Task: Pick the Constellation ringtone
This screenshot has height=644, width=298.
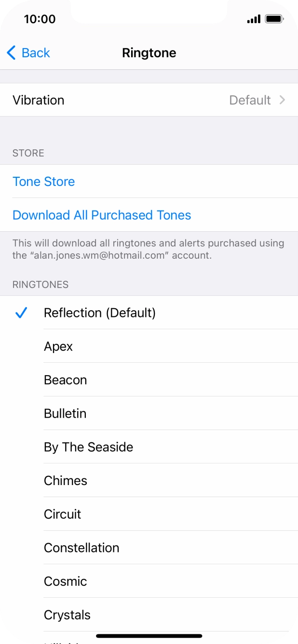Action: click(x=81, y=548)
